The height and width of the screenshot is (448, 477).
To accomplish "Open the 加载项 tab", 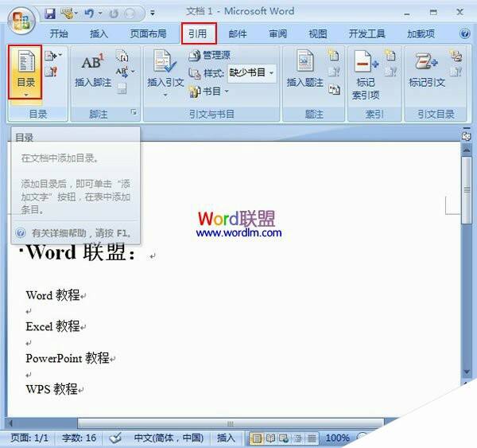I will 421,33.
